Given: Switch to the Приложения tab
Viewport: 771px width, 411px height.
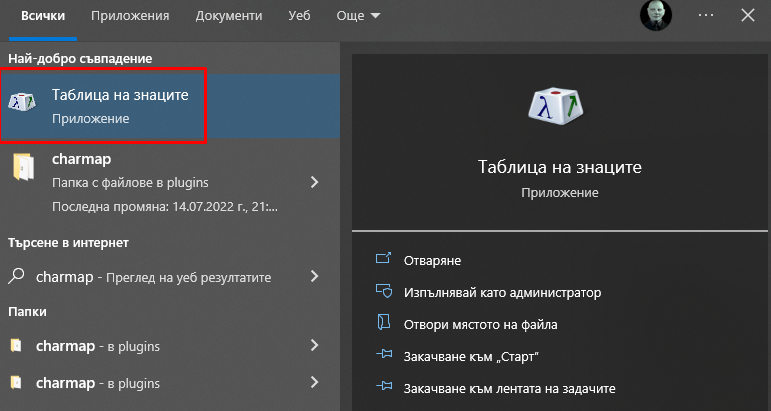Looking at the screenshot, I should pyautogui.click(x=130, y=16).
